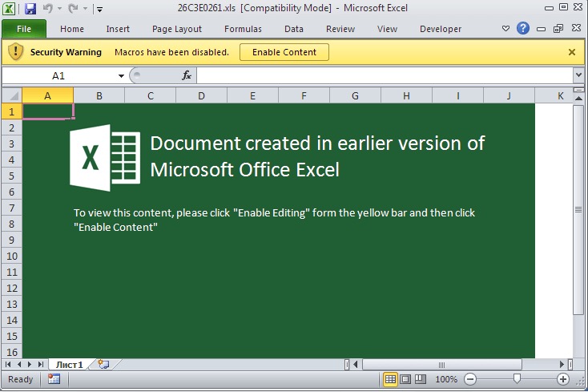Viewport: 588px width, 392px height.
Task: Open the Formulas ribbon tab
Action: [x=243, y=29]
